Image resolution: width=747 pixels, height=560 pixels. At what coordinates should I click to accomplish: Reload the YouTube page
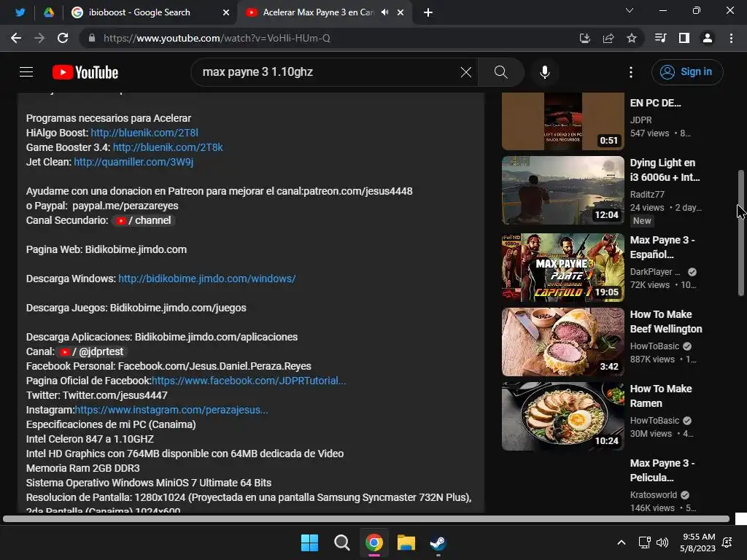tap(63, 38)
